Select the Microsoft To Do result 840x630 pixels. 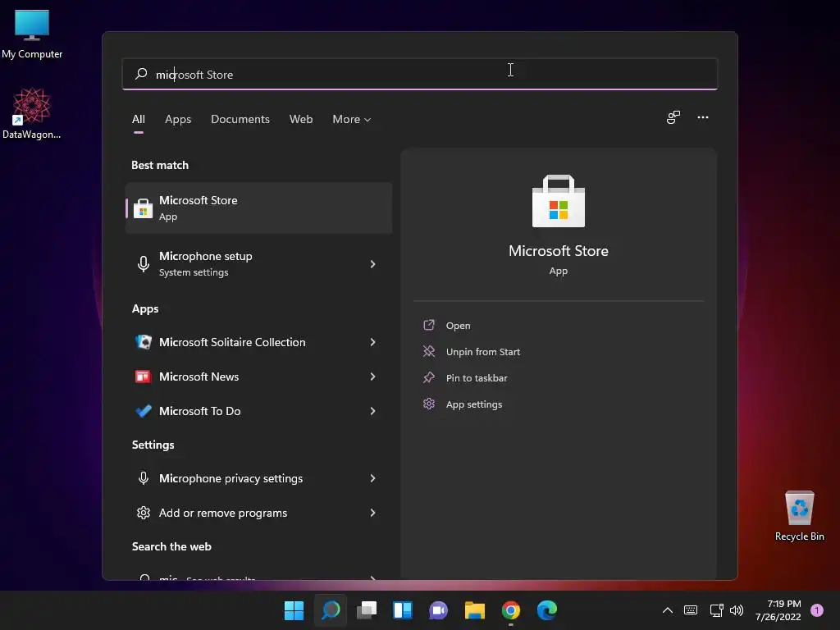click(x=258, y=411)
